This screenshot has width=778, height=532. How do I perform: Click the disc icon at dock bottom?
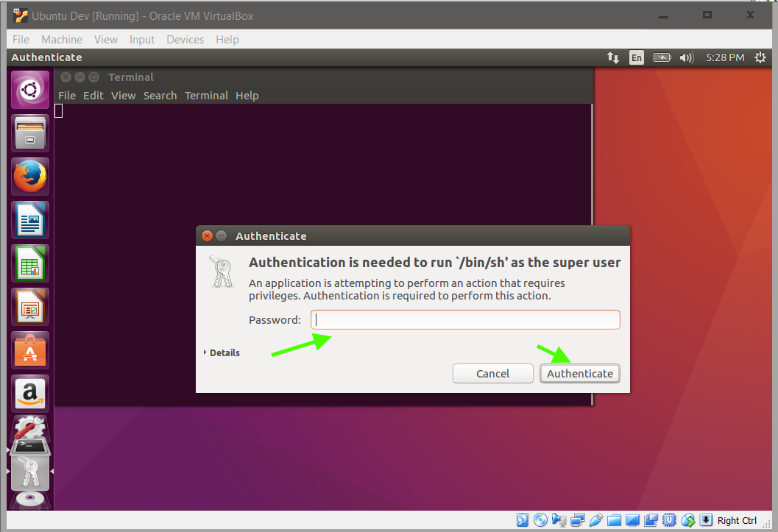point(30,499)
